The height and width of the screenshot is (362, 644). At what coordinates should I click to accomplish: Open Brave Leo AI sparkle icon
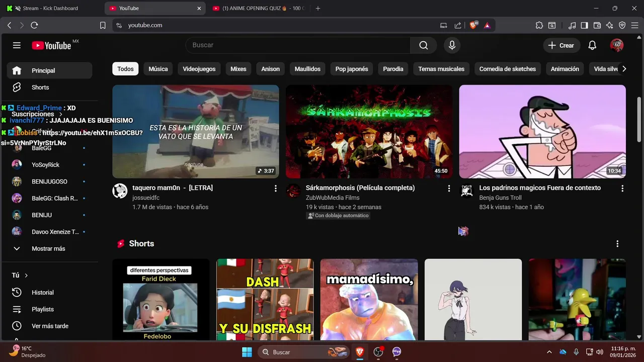tap(610, 25)
